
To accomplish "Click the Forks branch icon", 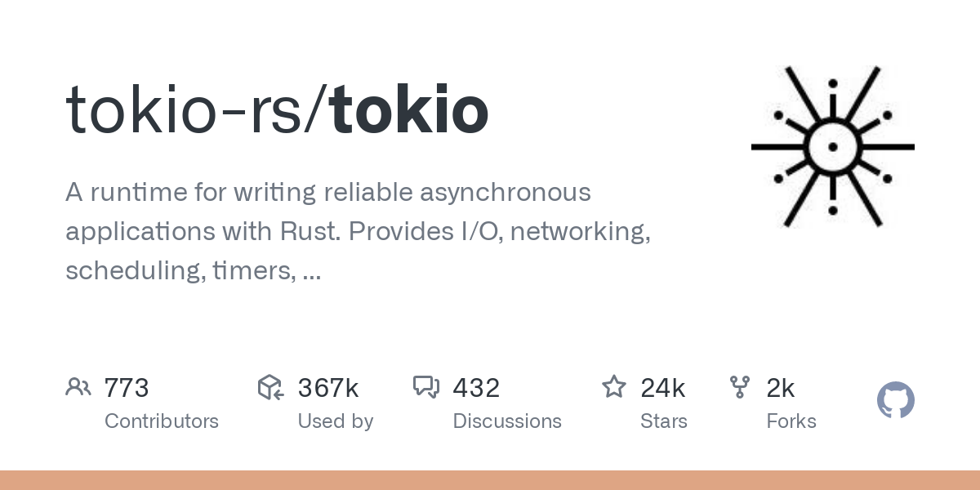I will point(740,386).
